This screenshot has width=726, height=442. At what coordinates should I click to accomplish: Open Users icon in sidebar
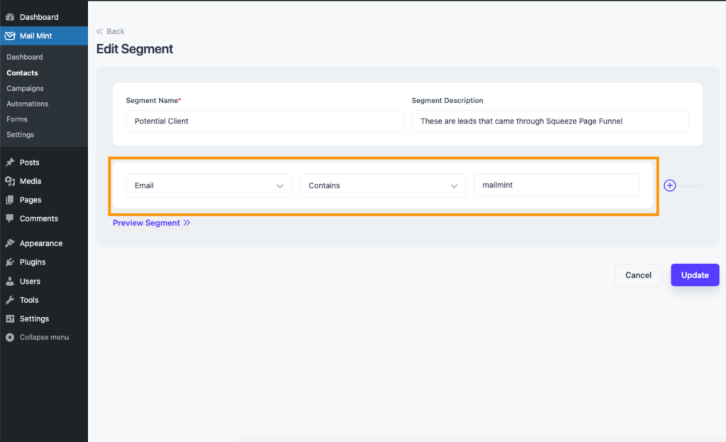[10, 281]
